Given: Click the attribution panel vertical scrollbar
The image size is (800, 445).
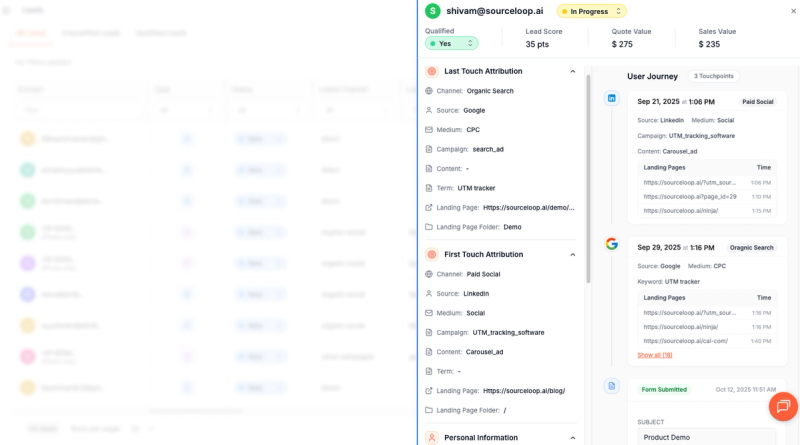Looking at the screenshot, I should point(588,179).
